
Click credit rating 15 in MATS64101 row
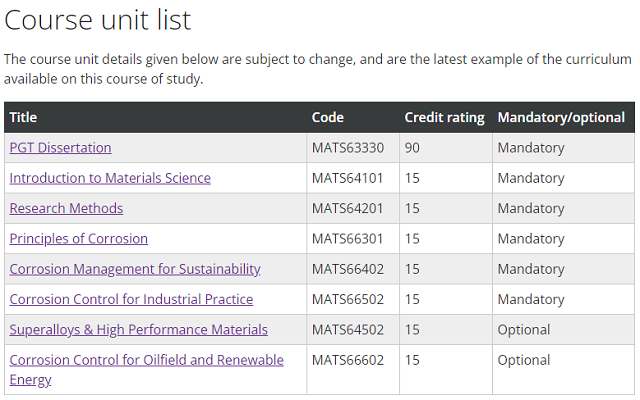[412, 178]
